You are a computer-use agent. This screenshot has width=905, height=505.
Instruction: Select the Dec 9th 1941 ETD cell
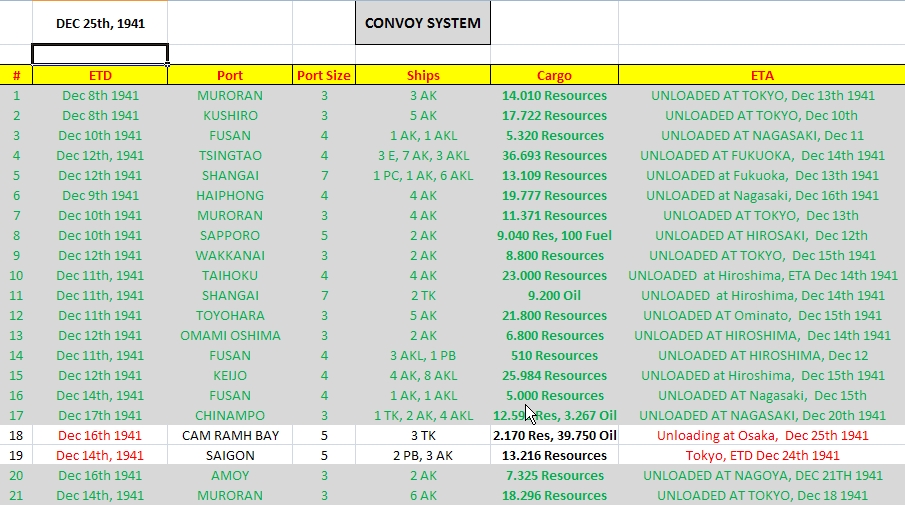click(100, 195)
